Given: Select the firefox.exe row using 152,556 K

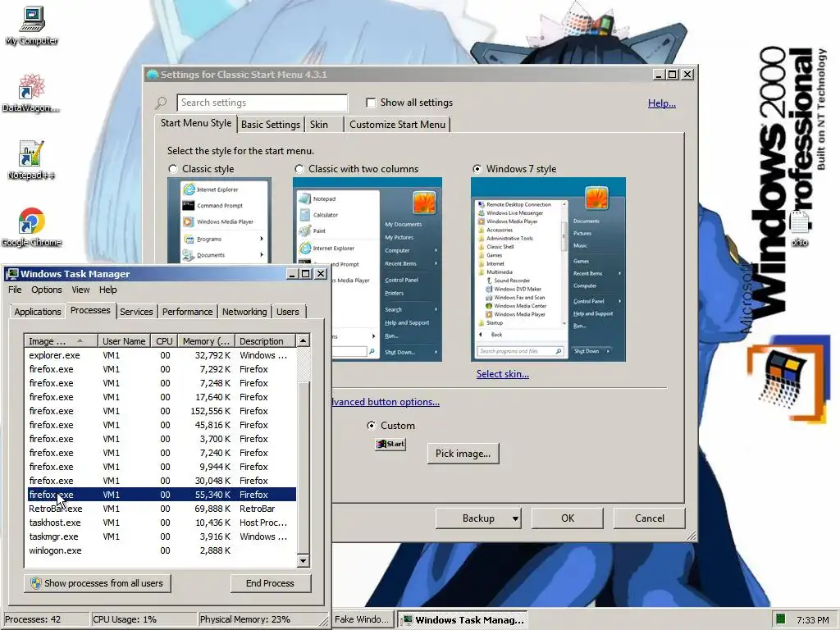Looking at the screenshot, I should [162, 411].
